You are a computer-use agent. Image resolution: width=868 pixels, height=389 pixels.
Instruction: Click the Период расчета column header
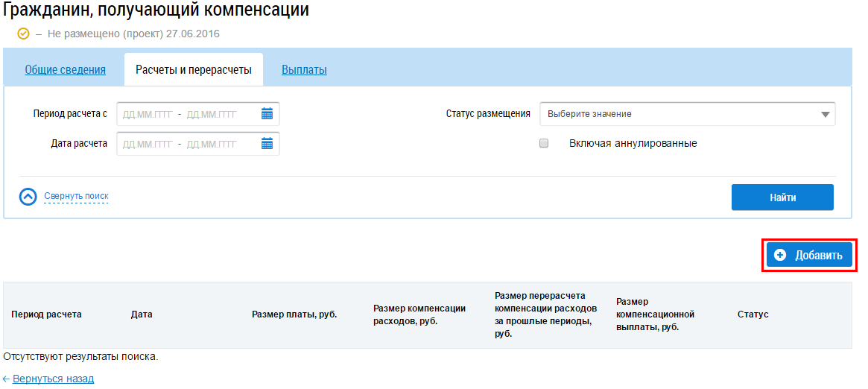pos(46,314)
